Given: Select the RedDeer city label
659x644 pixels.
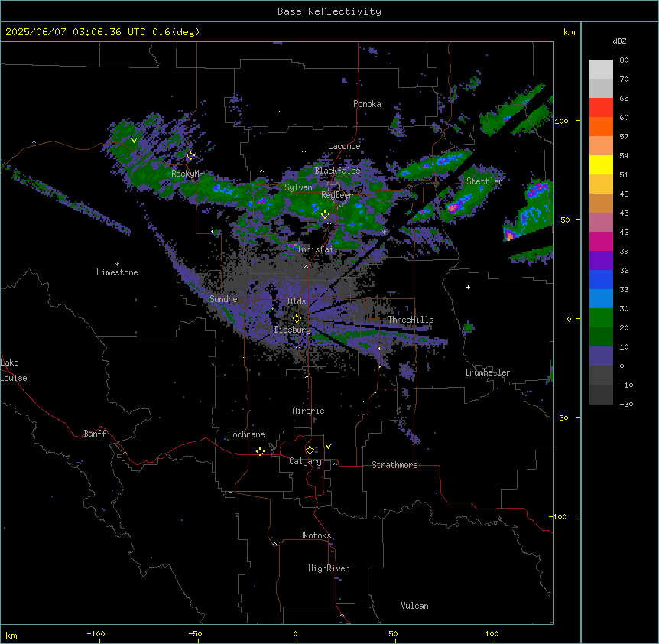Looking at the screenshot, I should pos(337,195).
